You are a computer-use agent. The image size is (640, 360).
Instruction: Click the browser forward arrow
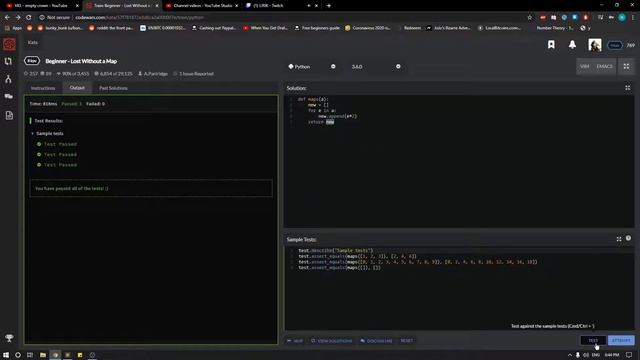point(18,18)
